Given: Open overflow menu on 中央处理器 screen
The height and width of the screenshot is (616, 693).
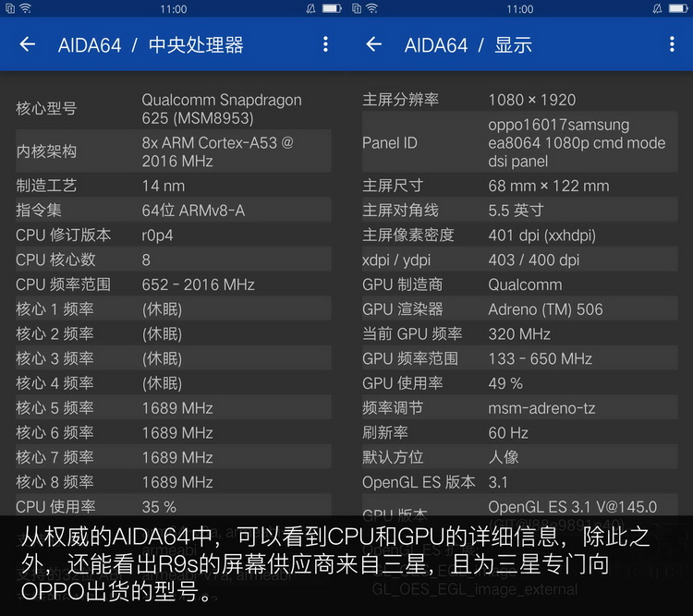Looking at the screenshot, I should pyautogui.click(x=325, y=44).
